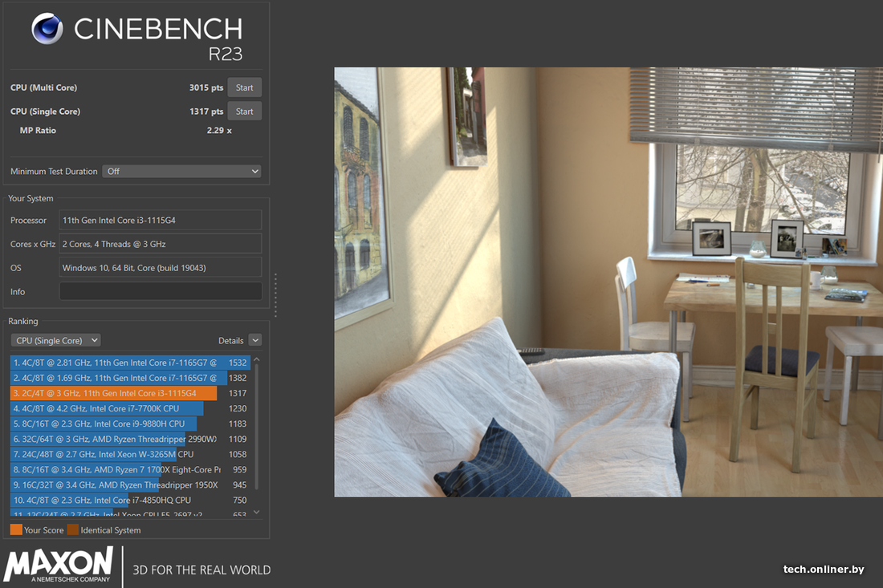Click the brown Identical System legend swatch

(72, 529)
